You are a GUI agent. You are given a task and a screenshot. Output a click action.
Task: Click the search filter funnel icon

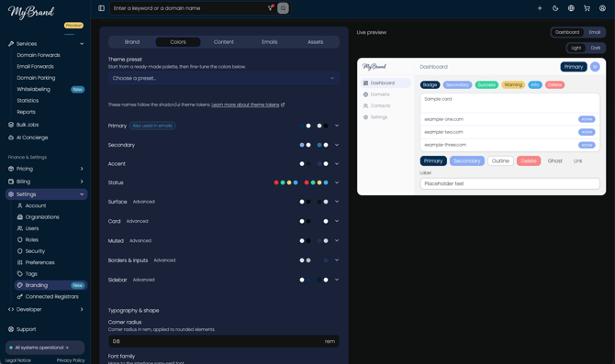270,8
